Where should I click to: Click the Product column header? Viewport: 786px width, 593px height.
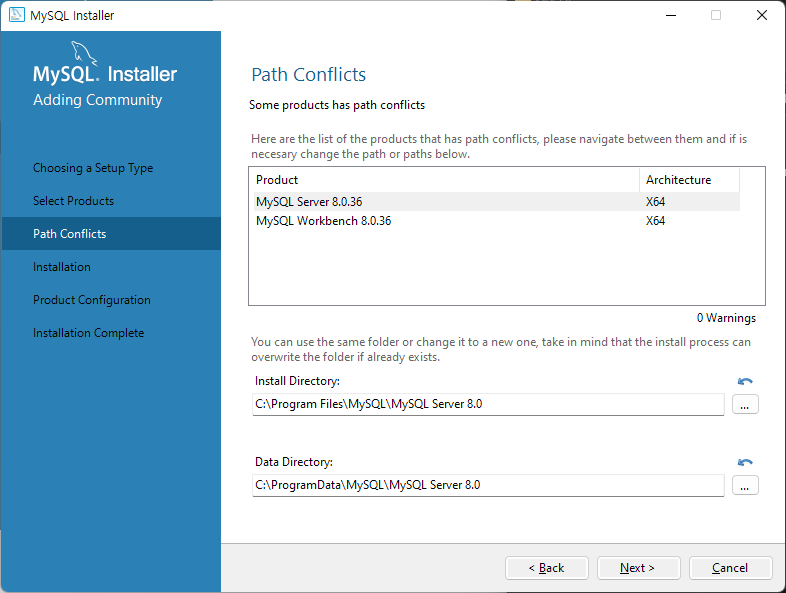[x=446, y=180]
